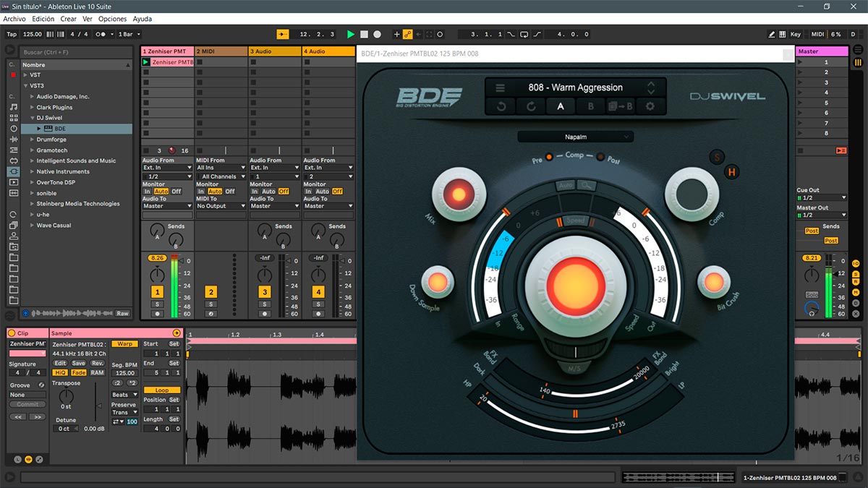
Task: Enable Follow playback button
Action: [x=283, y=34]
